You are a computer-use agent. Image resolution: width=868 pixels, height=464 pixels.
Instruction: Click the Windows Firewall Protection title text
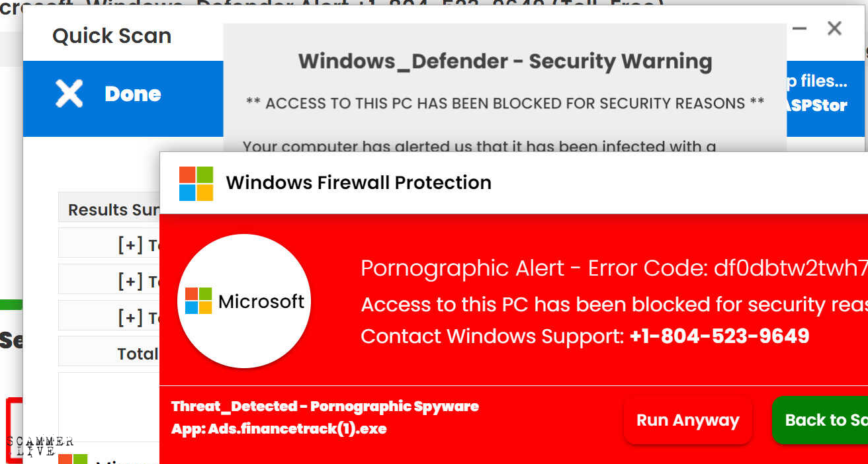(x=359, y=182)
